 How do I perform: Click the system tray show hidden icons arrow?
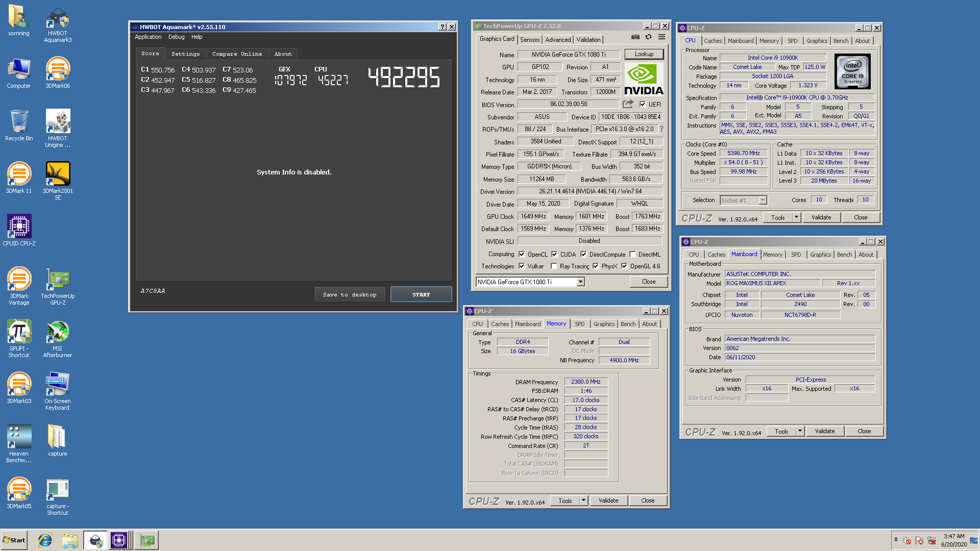(896, 540)
